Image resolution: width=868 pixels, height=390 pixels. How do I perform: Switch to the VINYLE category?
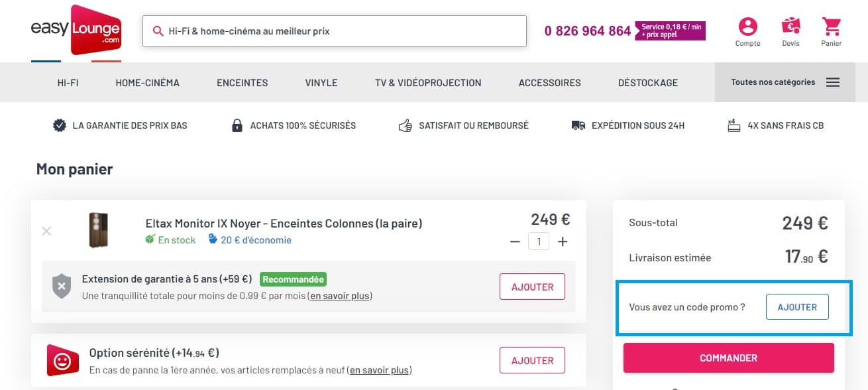coord(321,82)
